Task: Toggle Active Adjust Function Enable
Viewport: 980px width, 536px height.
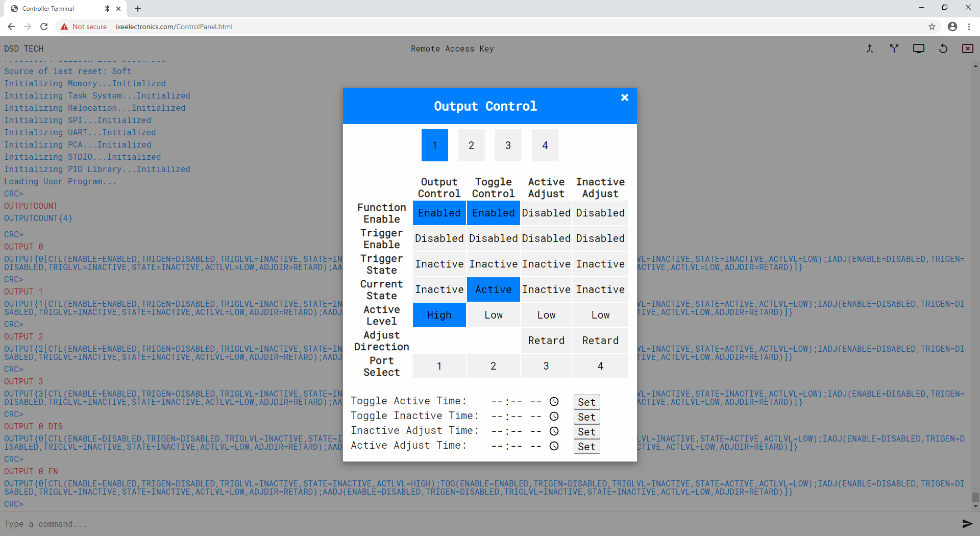Action: [x=546, y=213]
